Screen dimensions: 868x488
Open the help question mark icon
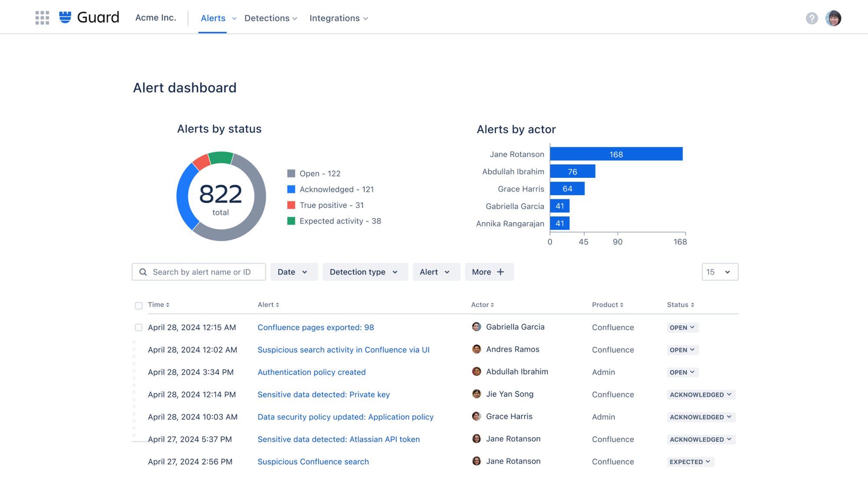pyautogui.click(x=812, y=18)
